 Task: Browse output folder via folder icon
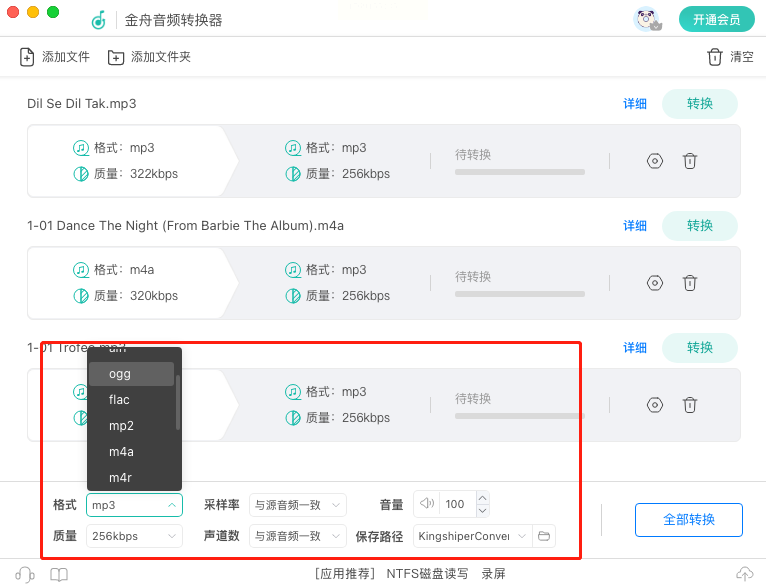(544, 536)
